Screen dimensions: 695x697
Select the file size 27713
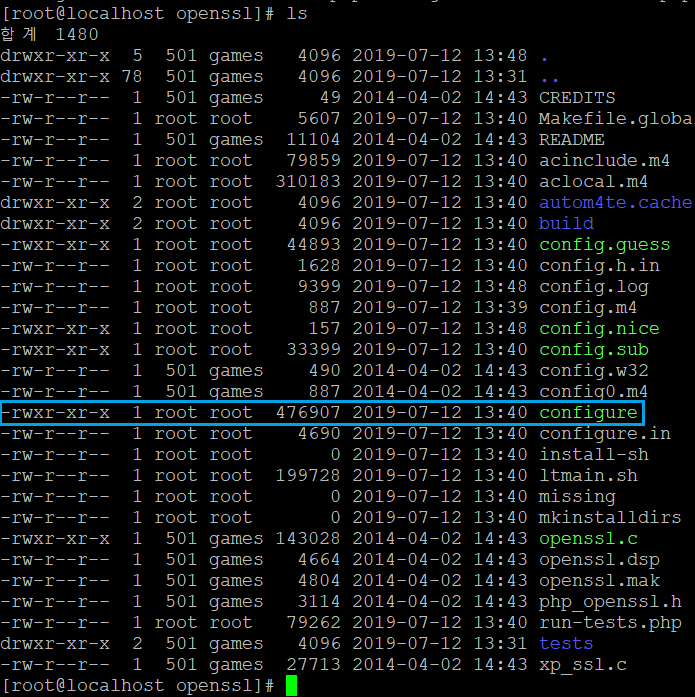point(313,665)
